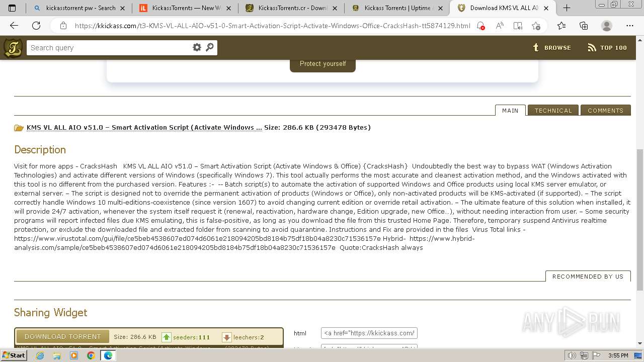This screenshot has height=362, width=644.
Task: Open the TECHNICAL tab
Action: (x=553, y=110)
